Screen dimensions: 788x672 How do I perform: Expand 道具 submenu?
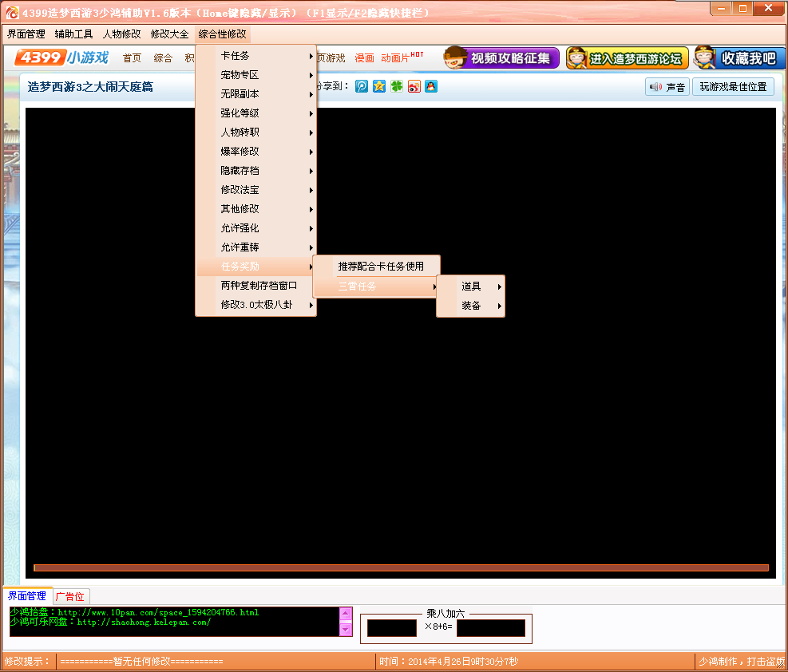[x=471, y=287]
